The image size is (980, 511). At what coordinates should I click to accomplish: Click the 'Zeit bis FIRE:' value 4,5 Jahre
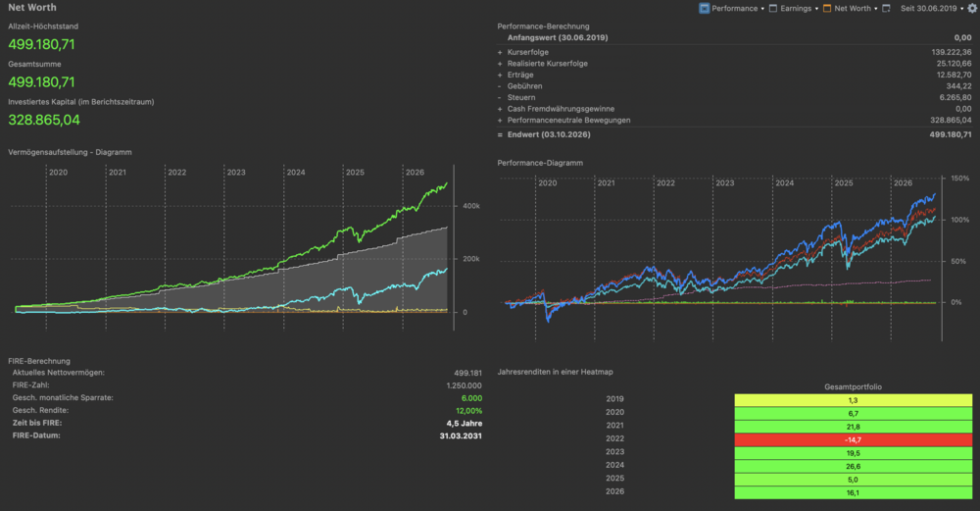pos(464,424)
